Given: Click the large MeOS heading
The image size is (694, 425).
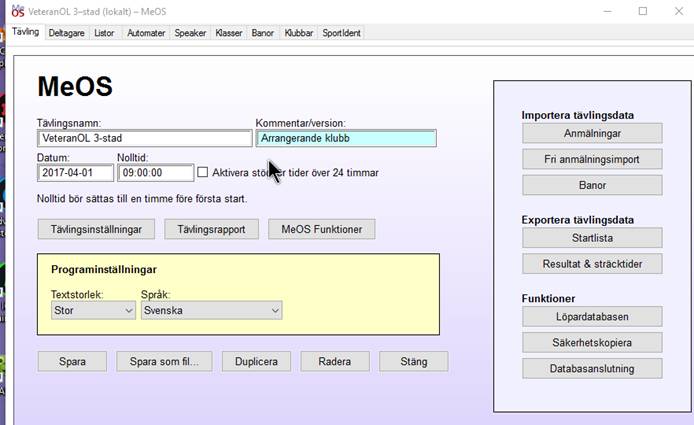Looking at the screenshot, I should [x=75, y=86].
